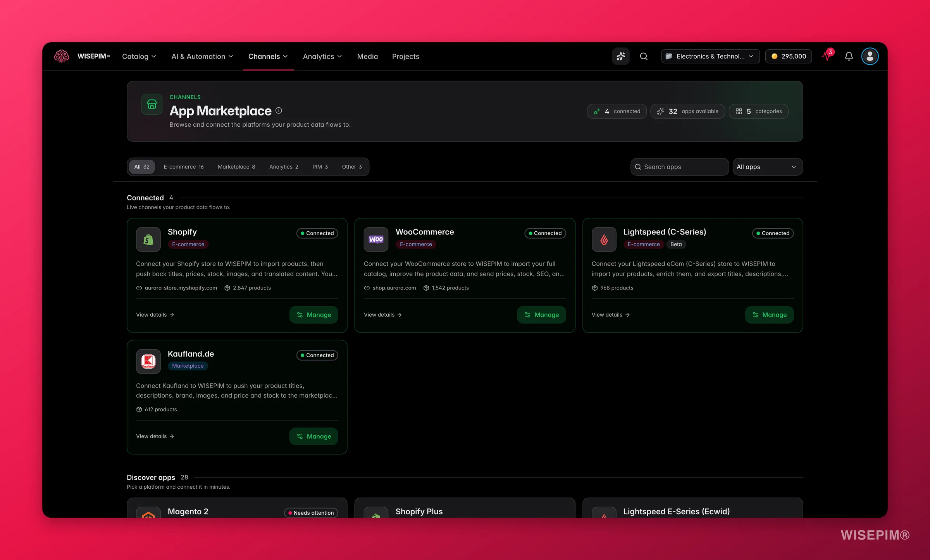Click the Magento 2 app logo
This screenshot has width=930, height=560.
coord(148,512)
